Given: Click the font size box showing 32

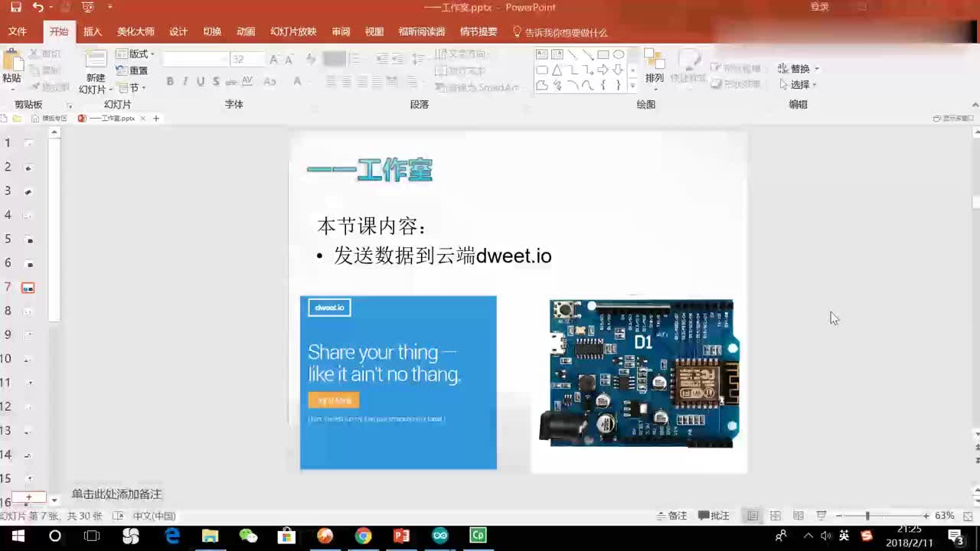Looking at the screenshot, I should click(247, 59).
